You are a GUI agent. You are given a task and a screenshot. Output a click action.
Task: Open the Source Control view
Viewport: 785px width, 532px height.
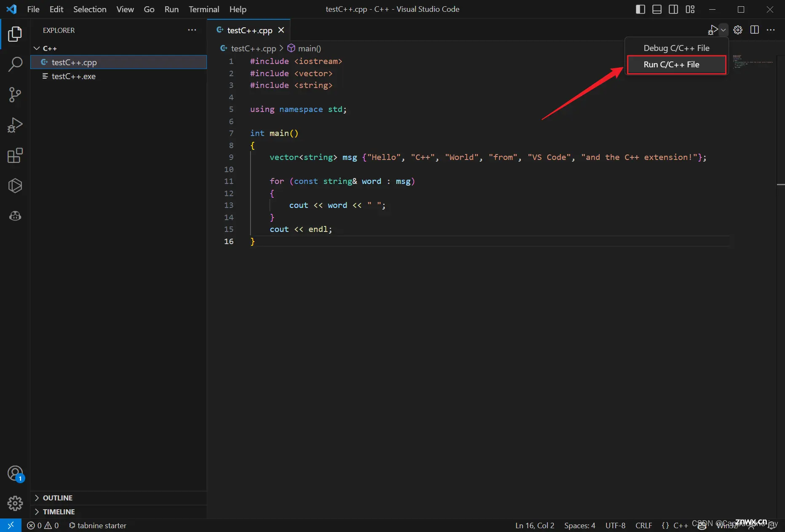click(15, 95)
